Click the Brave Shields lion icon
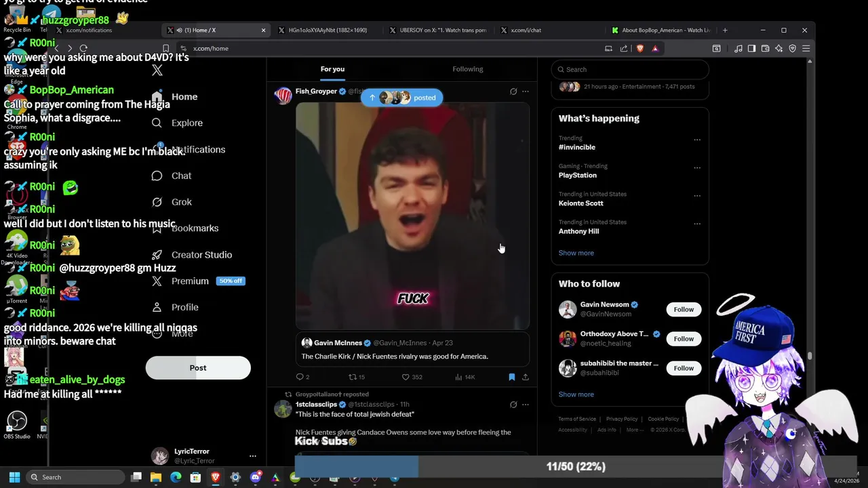Image resolution: width=868 pixels, height=488 pixels. click(x=639, y=48)
